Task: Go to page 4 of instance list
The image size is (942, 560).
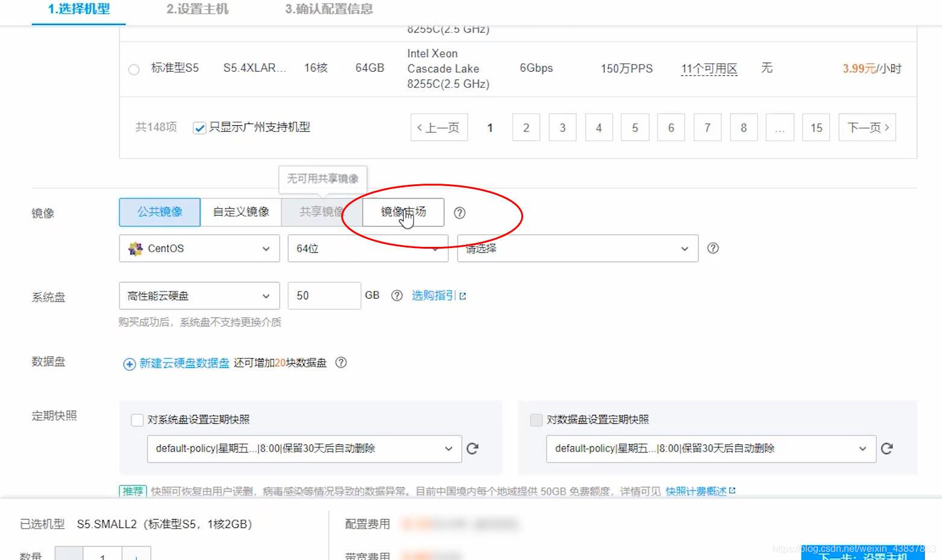Action: (598, 128)
